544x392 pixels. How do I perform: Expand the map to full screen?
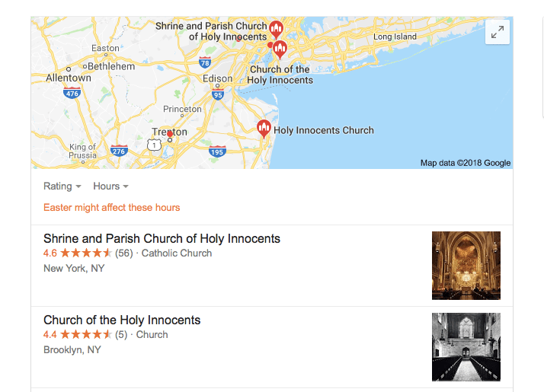tap(497, 32)
